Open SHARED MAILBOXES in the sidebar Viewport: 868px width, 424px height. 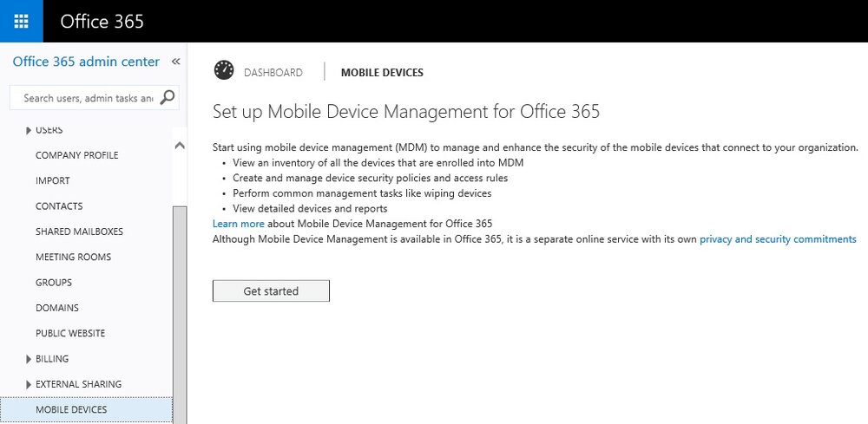tap(79, 232)
